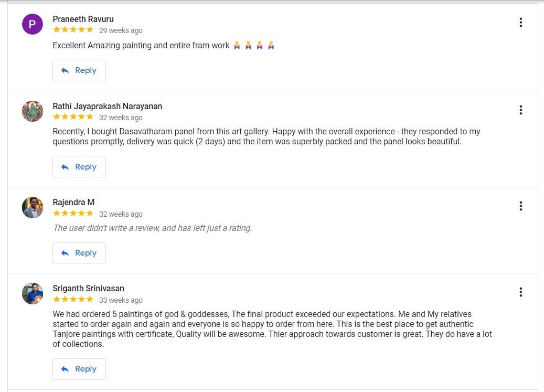Image resolution: width=544 pixels, height=392 pixels.
Task: Open three-dot menu on Sriganth Srinivasan's review
Action: (520, 292)
